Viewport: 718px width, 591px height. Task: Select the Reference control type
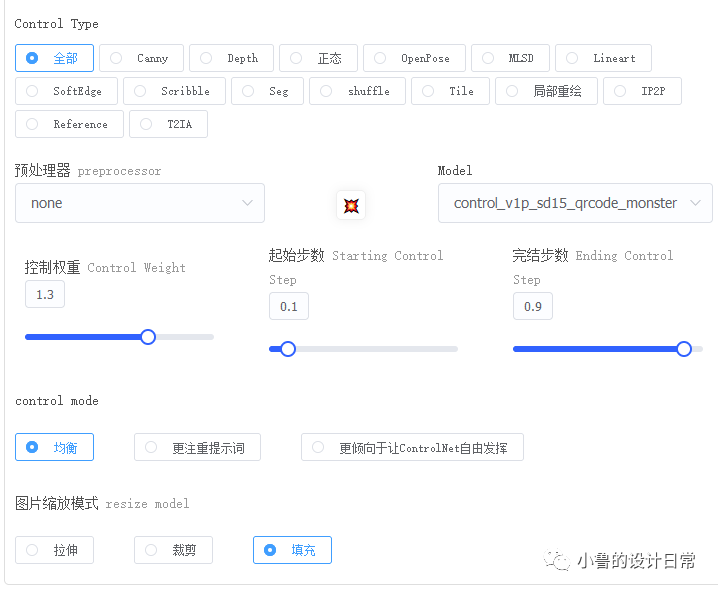coord(69,124)
